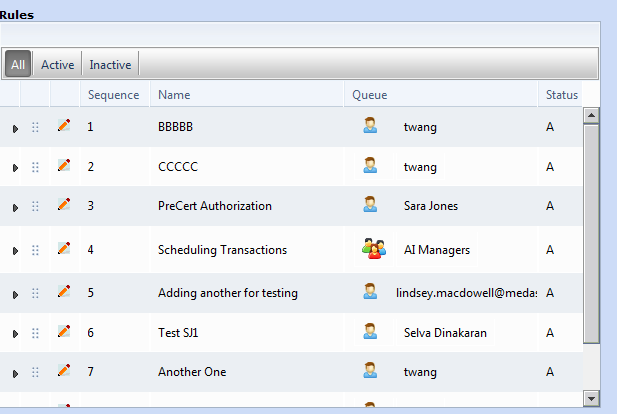The width and height of the screenshot is (617, 414).
Task: Click the pencil edit icon for BBBBB
Action: tap(64, 125)
